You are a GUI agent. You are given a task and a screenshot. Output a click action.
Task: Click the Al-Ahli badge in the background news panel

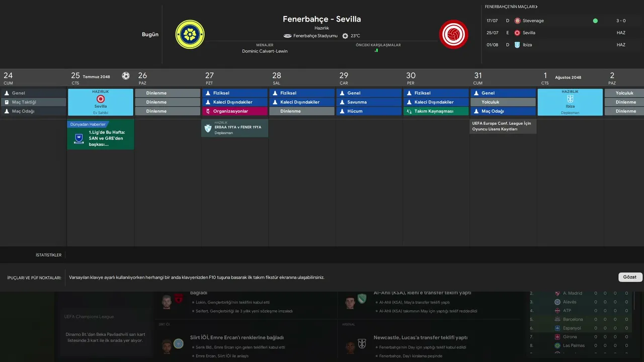click(x=362, y=299)
